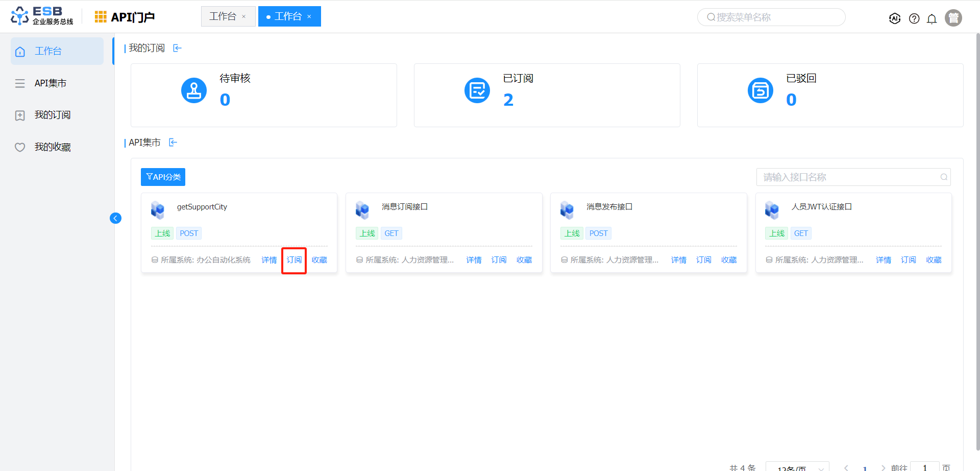
Task: Collapse the left sidebar
Action: click(115, 218)
